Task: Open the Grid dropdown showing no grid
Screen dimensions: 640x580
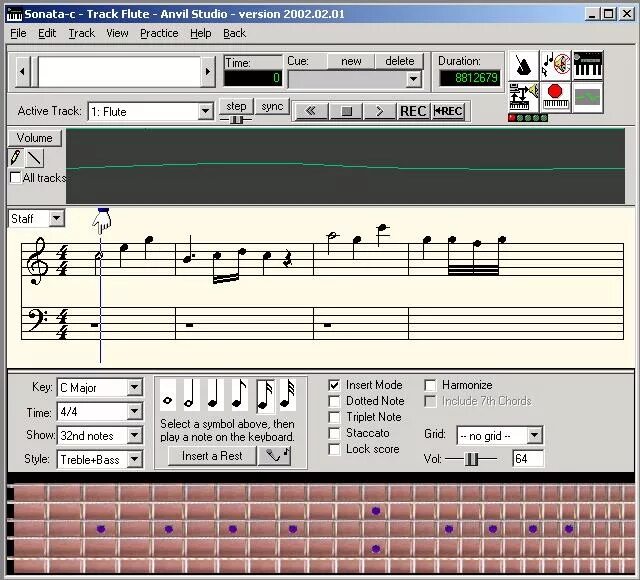Action: pos(534,436)
